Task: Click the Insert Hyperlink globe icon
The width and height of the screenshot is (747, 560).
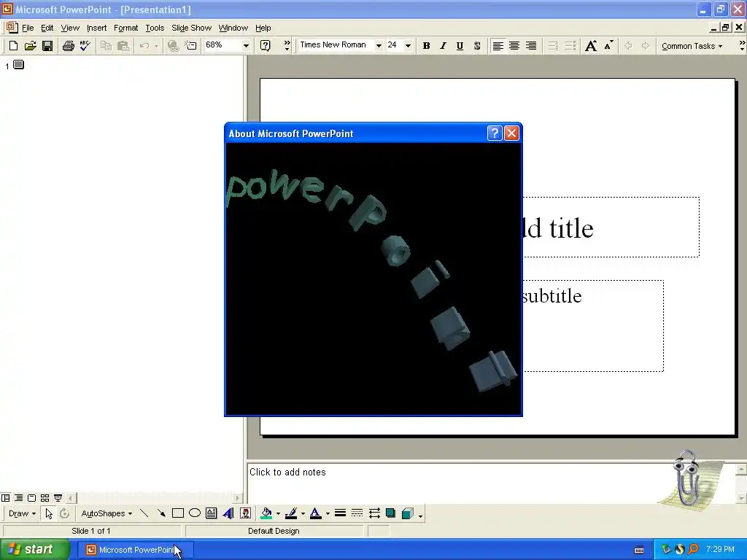Action: click(173, 46)
